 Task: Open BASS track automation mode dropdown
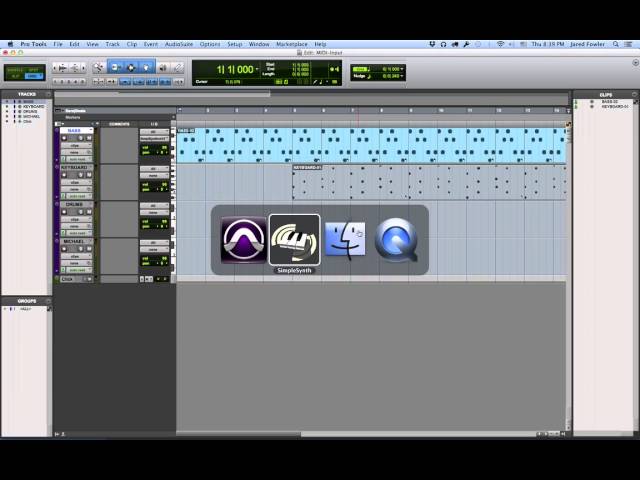(80, 159)
